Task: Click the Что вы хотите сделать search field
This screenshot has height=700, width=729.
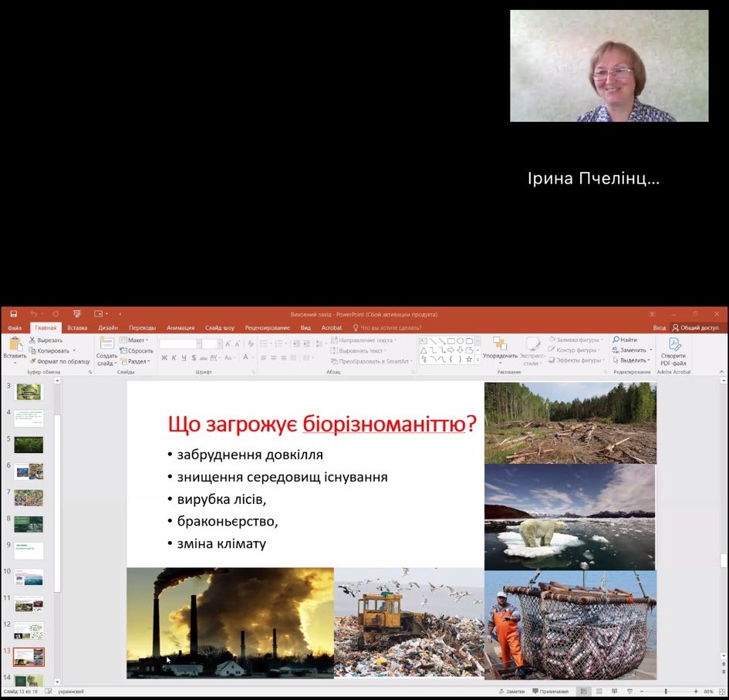Action: point(387,327)
